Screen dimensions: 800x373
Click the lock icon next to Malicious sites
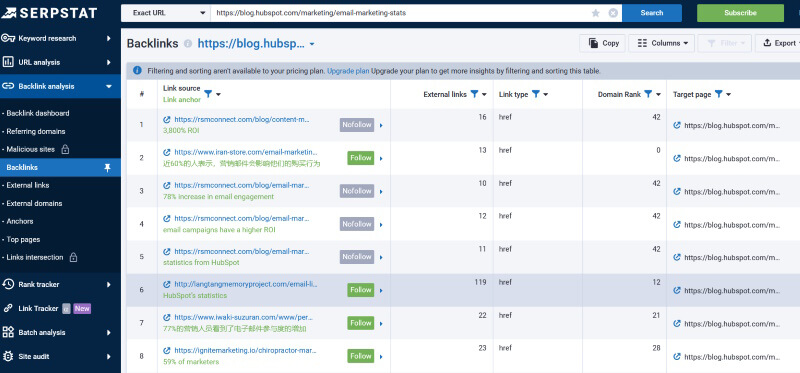(65, 150)
